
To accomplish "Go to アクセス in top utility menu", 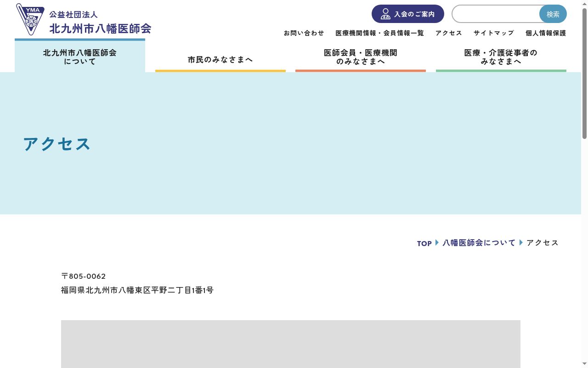I will tap(449, 33).
